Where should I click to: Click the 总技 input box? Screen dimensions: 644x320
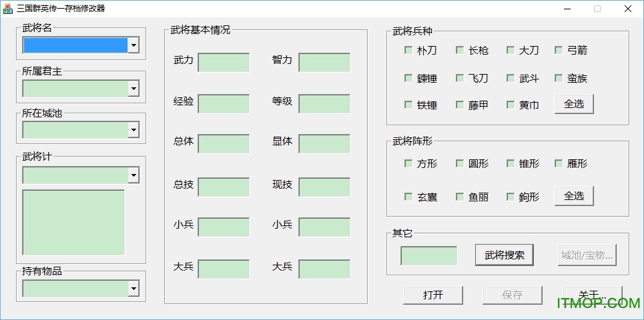click(224, 187)
